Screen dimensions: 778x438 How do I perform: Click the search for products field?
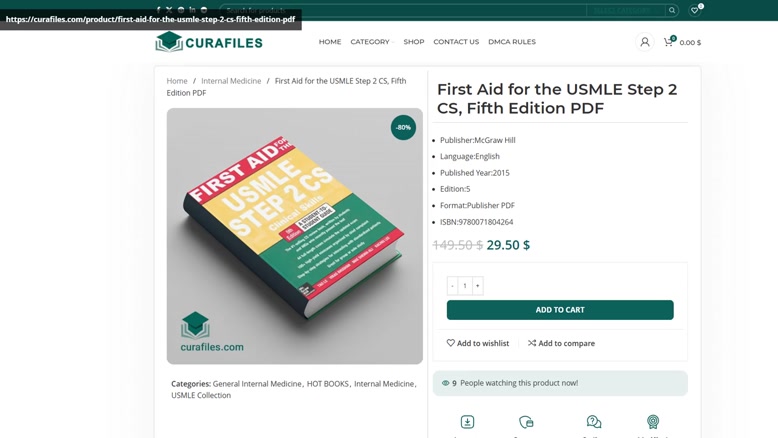coord(403,10)
